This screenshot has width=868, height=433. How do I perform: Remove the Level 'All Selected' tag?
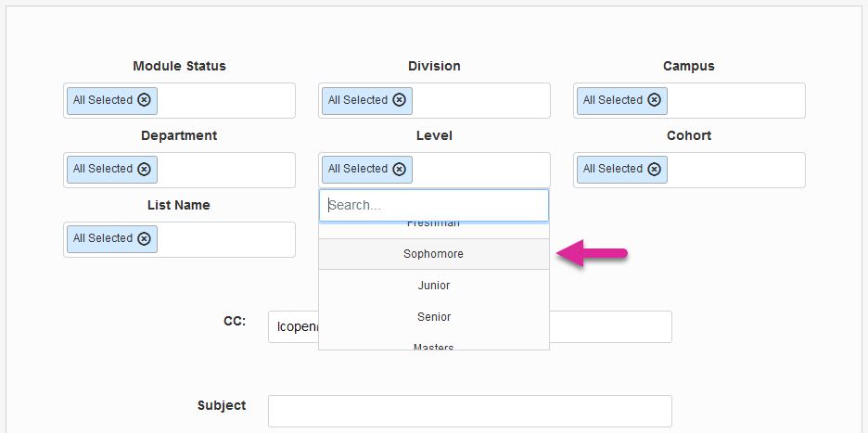pyautogui.click(x=399, y=169)
